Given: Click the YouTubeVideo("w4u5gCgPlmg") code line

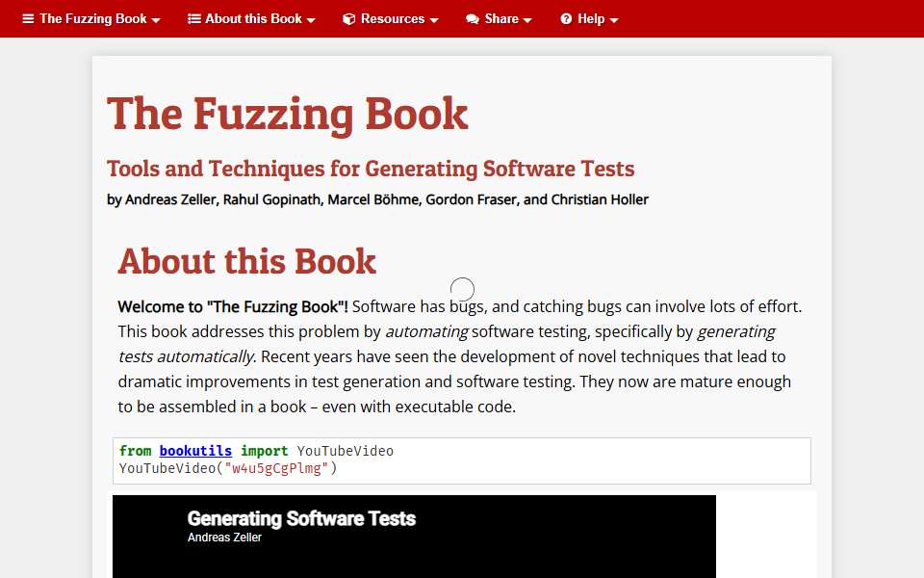Looking at the screenshot, I should tap(228, 469).
